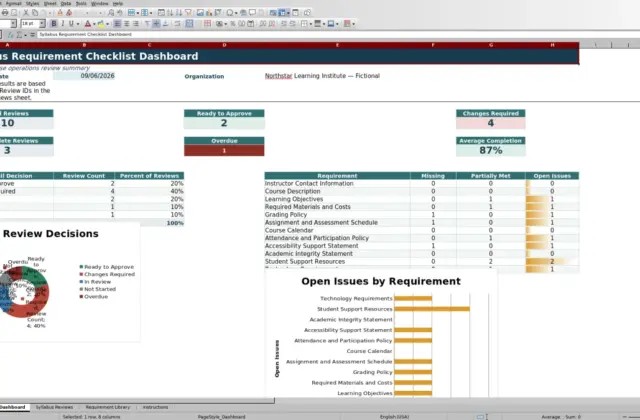Click the Formula equals icon
640x420 pixels.
32,35
